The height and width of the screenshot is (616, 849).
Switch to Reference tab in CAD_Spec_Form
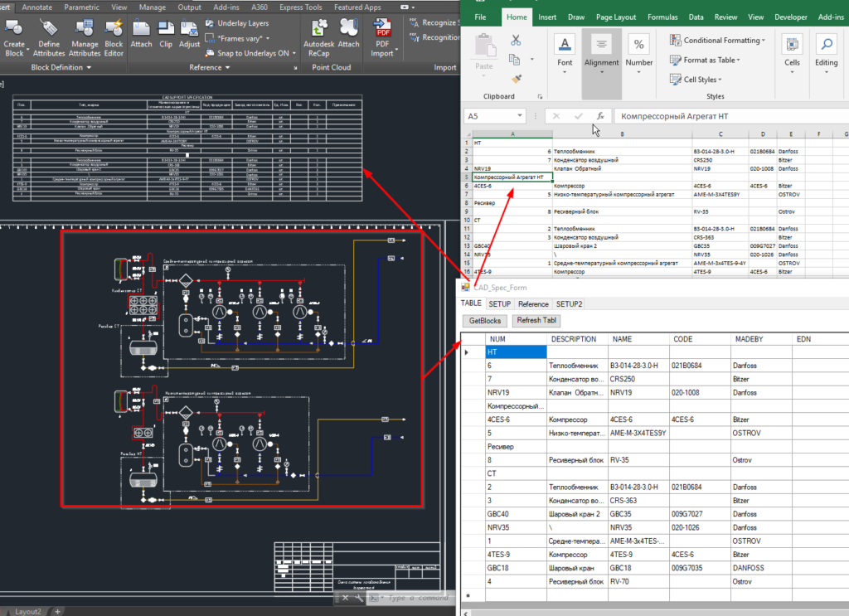(x=533, y=304)
